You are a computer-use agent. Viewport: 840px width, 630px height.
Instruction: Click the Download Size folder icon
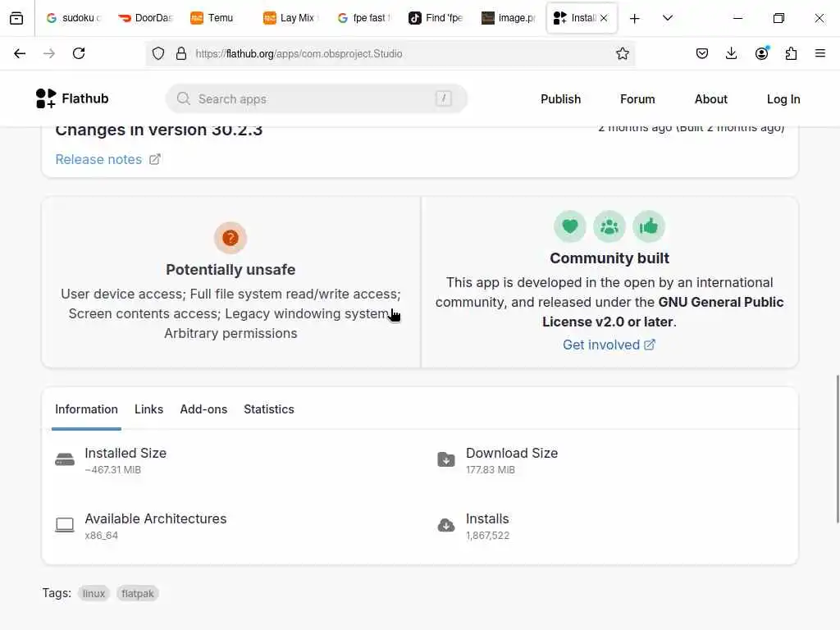tap(445, 459)
